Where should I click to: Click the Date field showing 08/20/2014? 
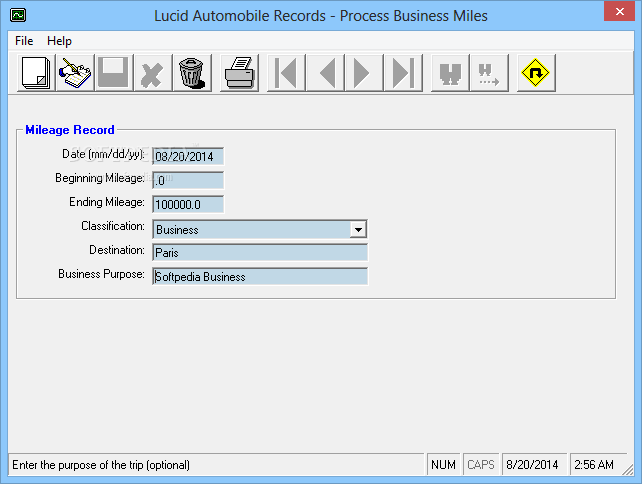coord(188,156)
